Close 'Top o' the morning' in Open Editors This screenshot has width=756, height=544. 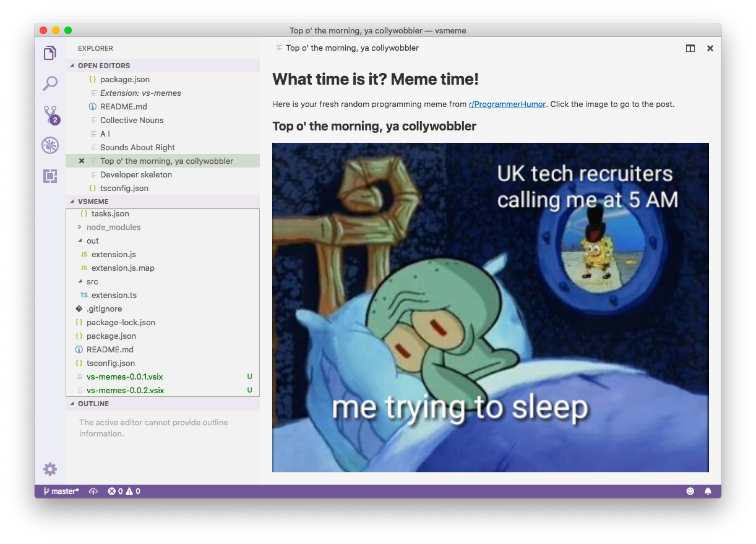click(x=82, y=161)
